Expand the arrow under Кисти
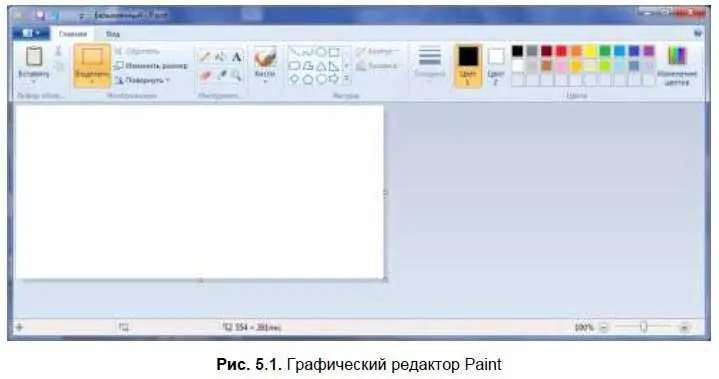 tap(265, 82)
